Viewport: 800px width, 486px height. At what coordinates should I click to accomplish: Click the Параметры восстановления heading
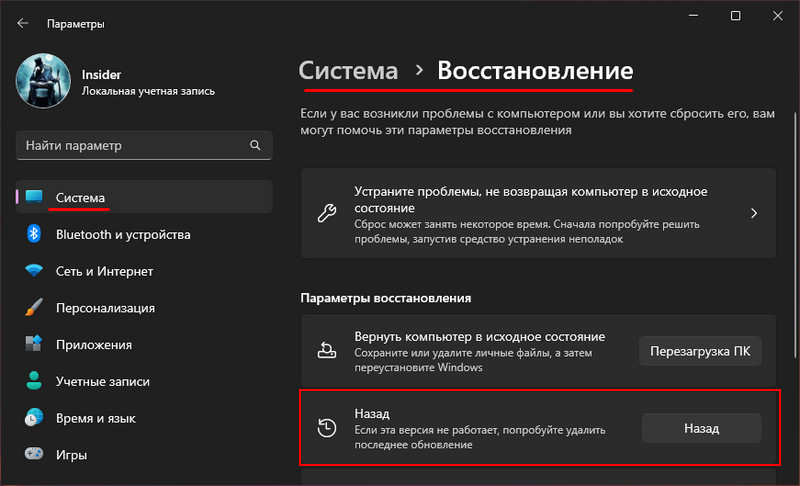(x=386, y=298)
